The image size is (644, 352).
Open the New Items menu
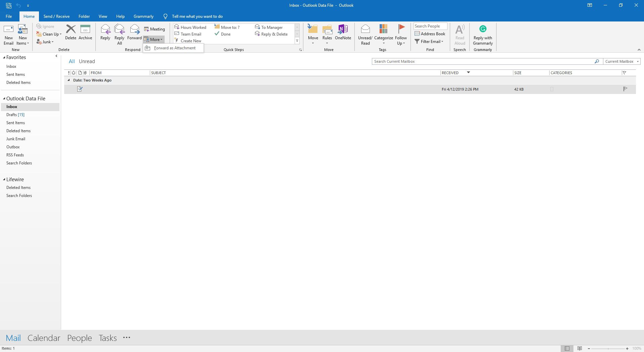pos(23,35)
